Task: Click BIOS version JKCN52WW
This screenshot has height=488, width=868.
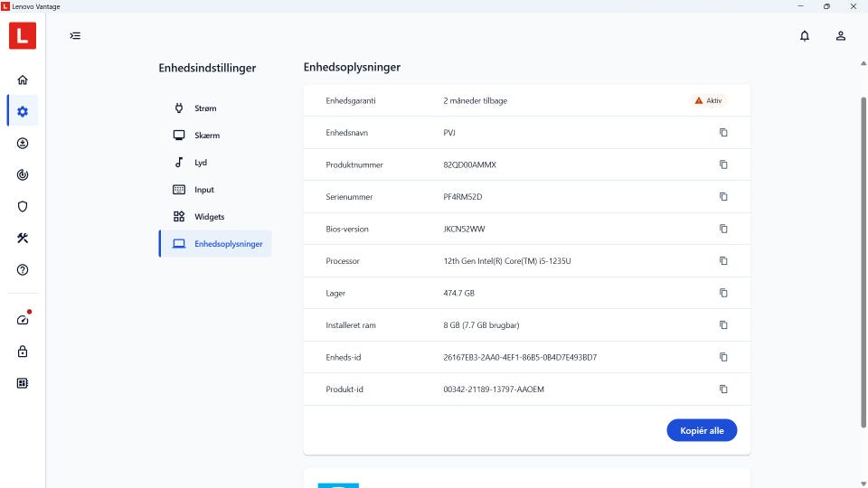Action: (x=464, y=229)
